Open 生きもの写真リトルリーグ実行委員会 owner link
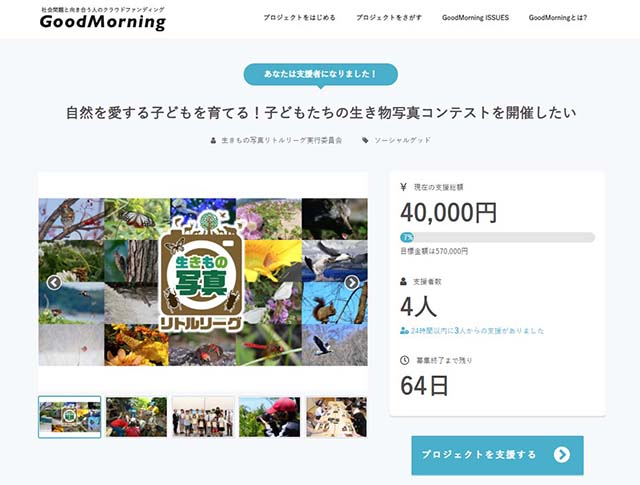640x485 pixels. pyautogui.click(x=282, y=140)
